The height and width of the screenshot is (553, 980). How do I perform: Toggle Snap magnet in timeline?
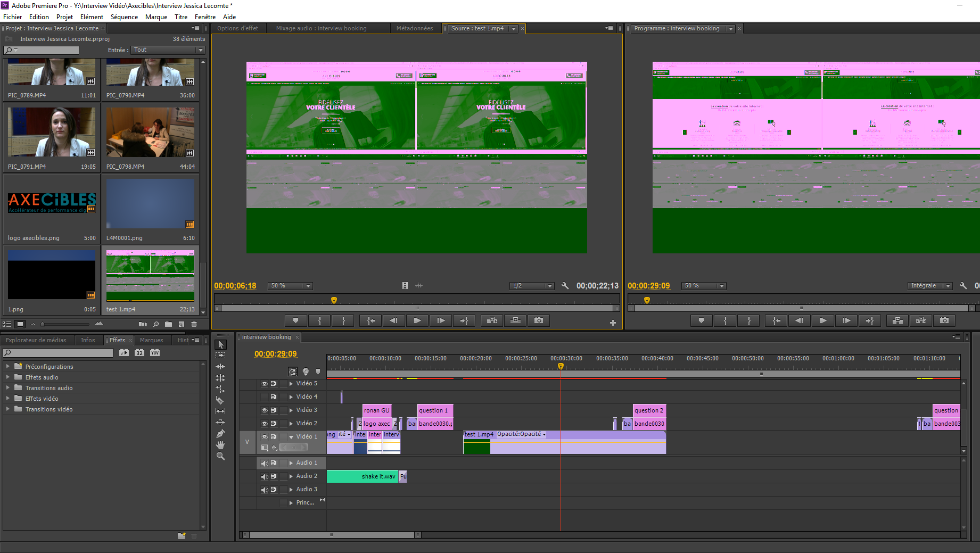(293, 372)
